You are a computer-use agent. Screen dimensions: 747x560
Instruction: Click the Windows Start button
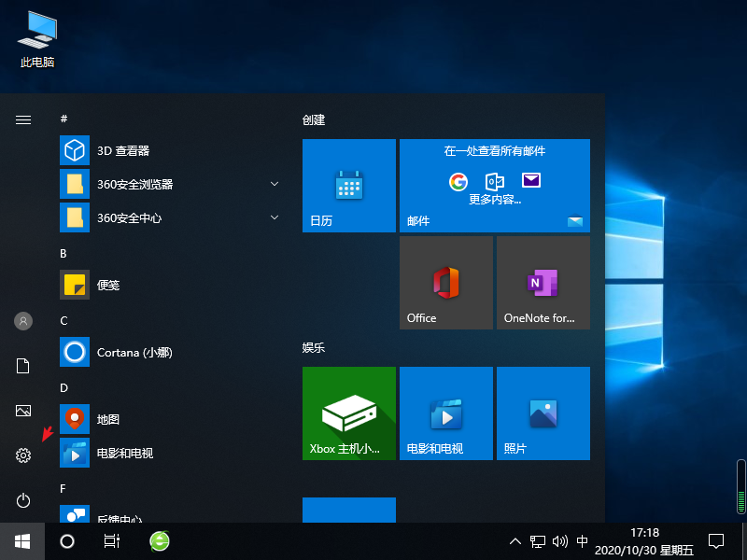point(22,541)
